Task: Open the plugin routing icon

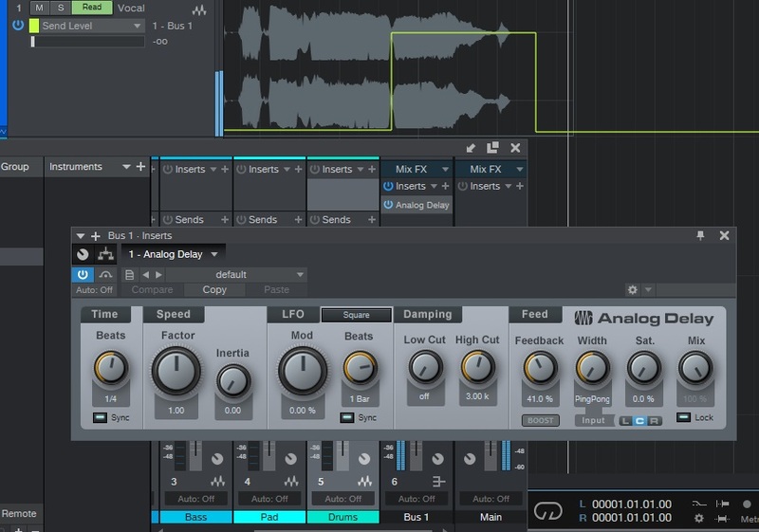Action: click(x=105, y=254)
